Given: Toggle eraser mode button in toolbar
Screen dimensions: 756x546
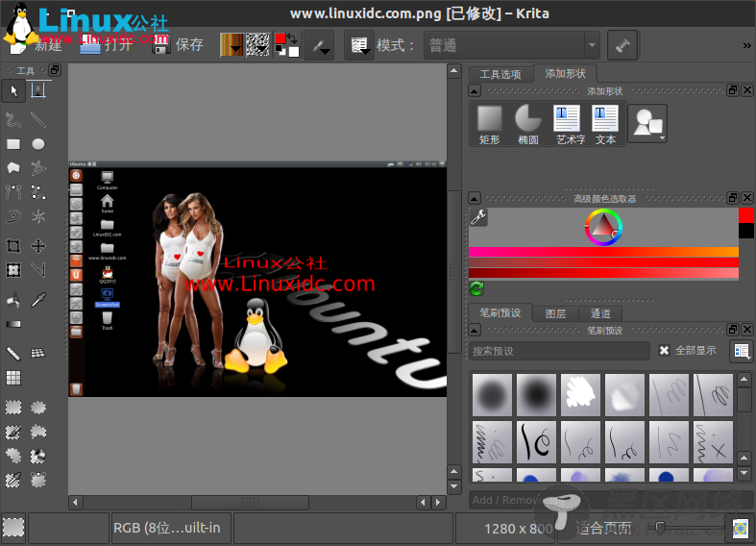Looking at the screenshot, I should click(x=622, y=46).
